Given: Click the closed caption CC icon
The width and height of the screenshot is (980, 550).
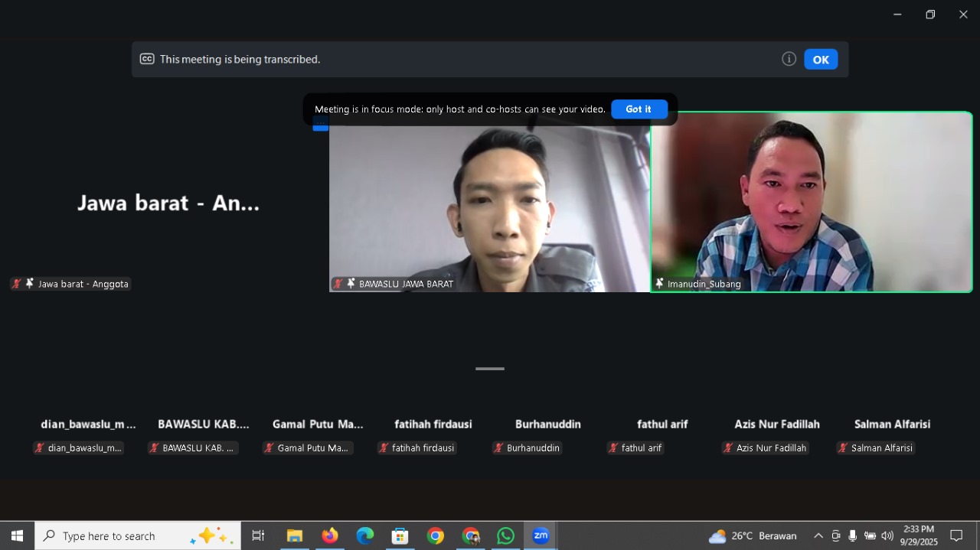Looking at the screenshot, I should click(147, 59).
